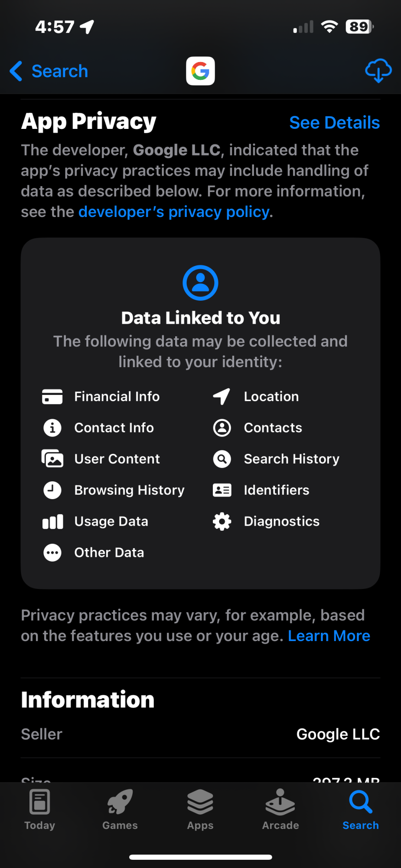Tap the Identifiers ID card icon
Screen dimensions: 401x868
pos(222,490)
